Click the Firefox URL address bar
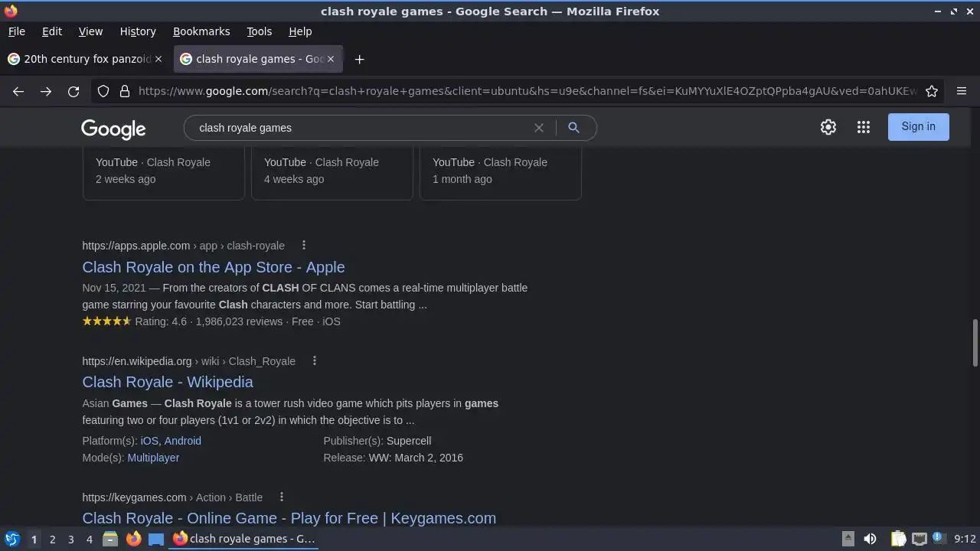Image resolution: width=980 pixels, height=551 pixels. pos(527,91)
